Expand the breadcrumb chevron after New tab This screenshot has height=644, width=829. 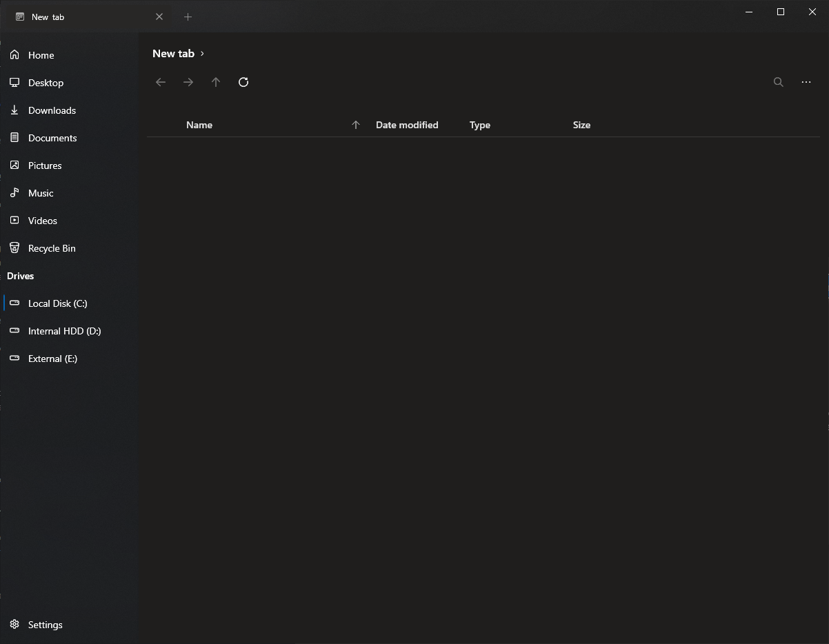click(x=202, y=53)
